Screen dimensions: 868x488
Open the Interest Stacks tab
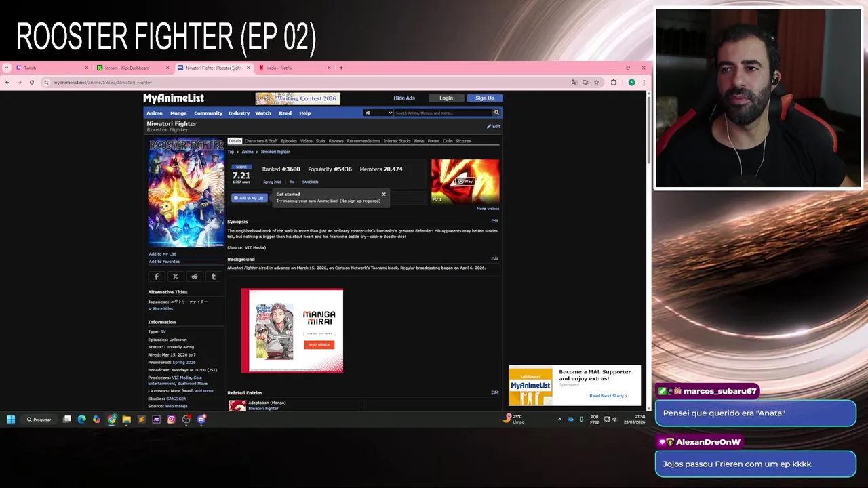pos(397,141)
